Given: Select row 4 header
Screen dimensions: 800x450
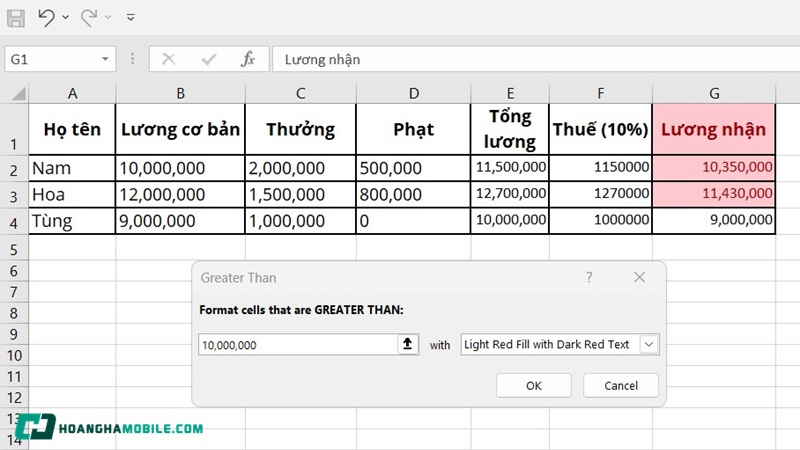Looking at the screenshot, I should coord(14,222).
